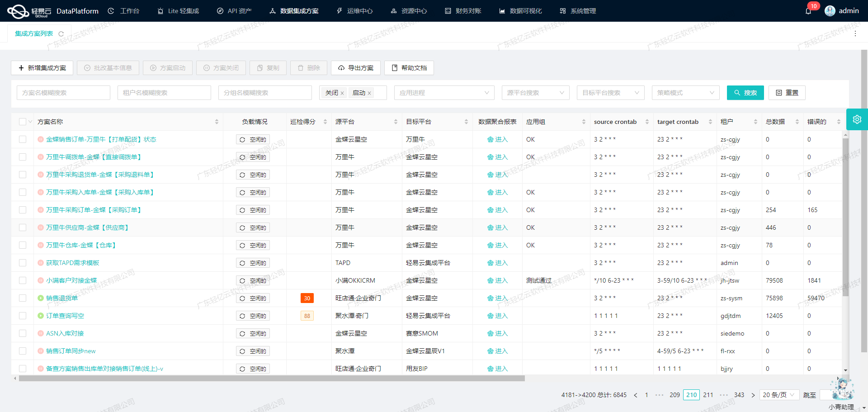Check the 万里牛仓库-金蝶【仓库】 row checkbox
Image resolution: width=868 pixels, height=412 pixels.
click(23, 245)
